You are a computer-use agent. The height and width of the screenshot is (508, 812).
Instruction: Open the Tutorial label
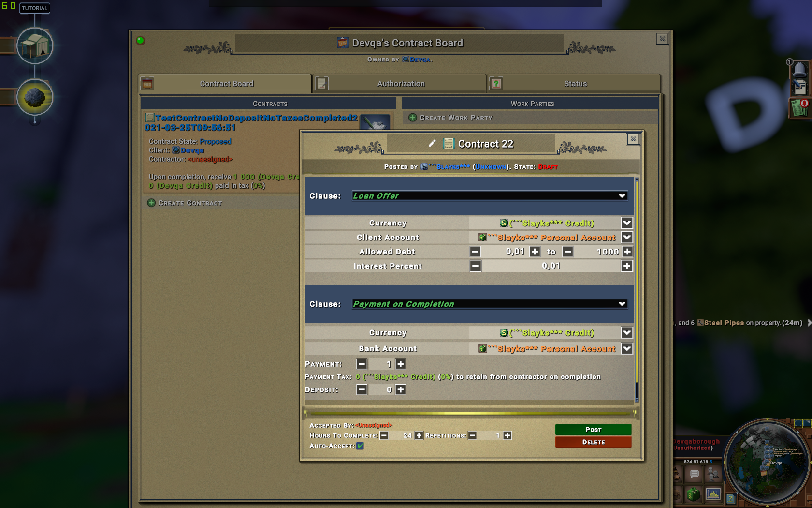(x=35, y=8)
